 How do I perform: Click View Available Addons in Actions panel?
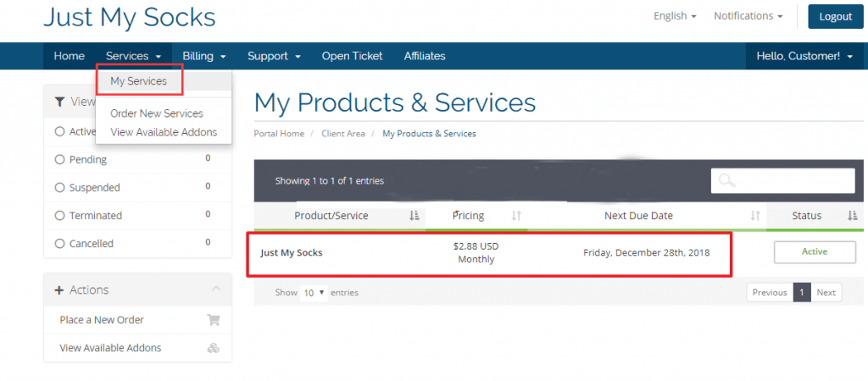click(x=110, y=348)
